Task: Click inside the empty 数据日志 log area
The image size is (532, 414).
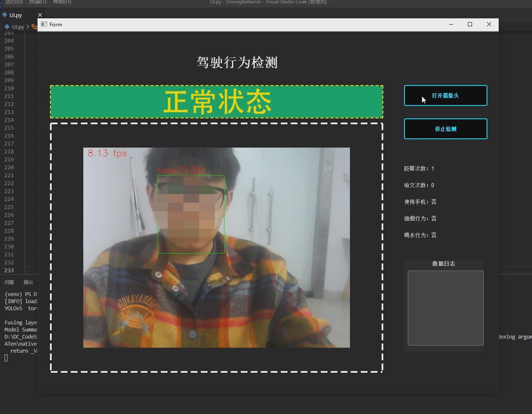Action: [445, 309]
